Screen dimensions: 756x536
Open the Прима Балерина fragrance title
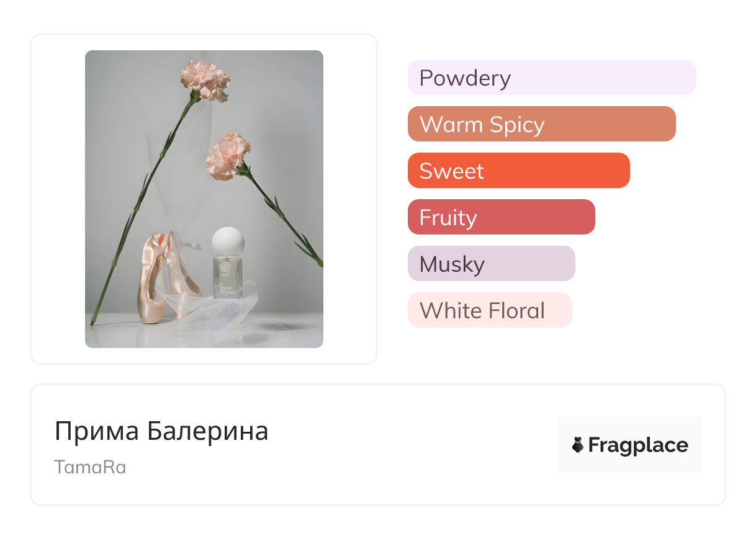coord(161,431)
